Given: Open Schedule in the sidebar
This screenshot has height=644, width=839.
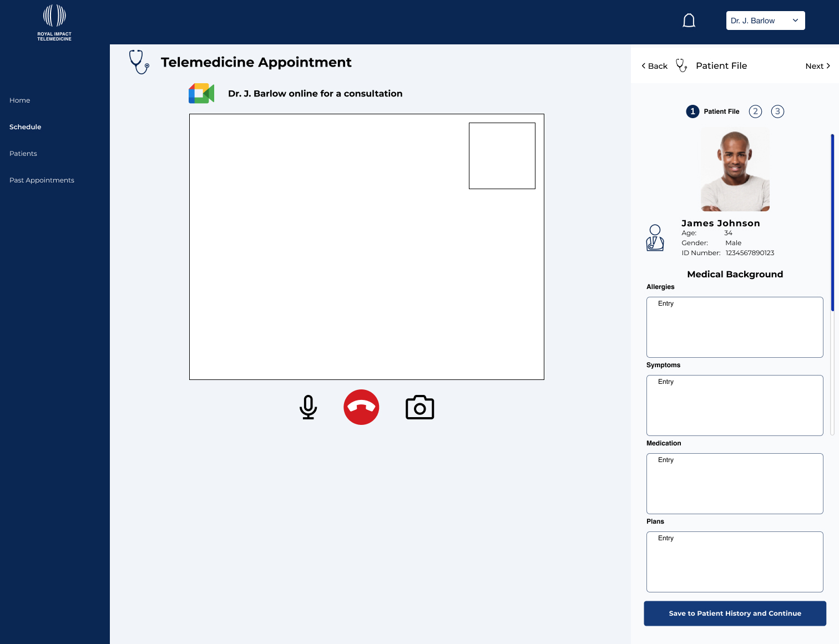Looking at the screenshot, I should point(26,127).
